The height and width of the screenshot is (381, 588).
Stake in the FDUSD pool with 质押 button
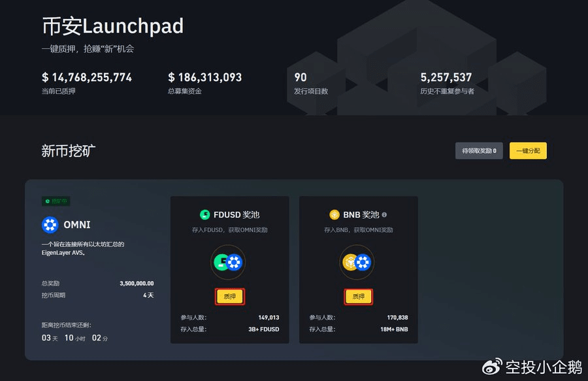[230, 297]
